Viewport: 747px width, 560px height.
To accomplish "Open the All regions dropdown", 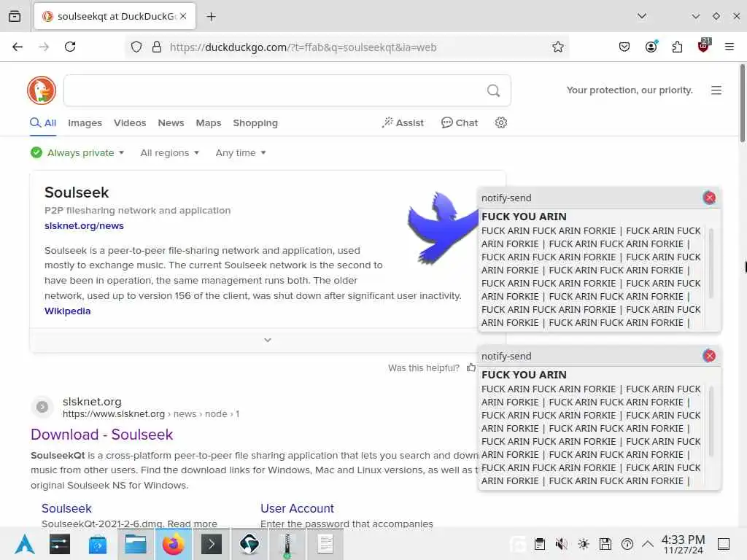I will (169, 153).
